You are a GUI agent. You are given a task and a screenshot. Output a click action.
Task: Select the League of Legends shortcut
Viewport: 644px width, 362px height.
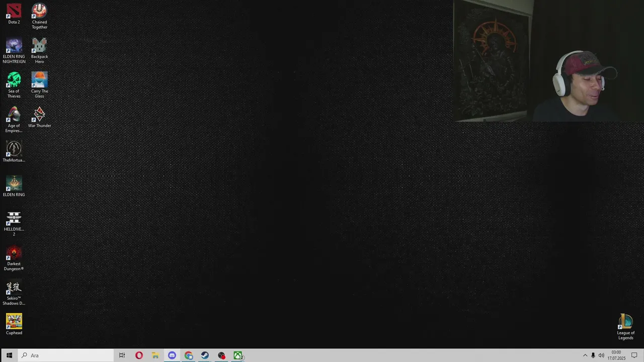pos(626,327)
